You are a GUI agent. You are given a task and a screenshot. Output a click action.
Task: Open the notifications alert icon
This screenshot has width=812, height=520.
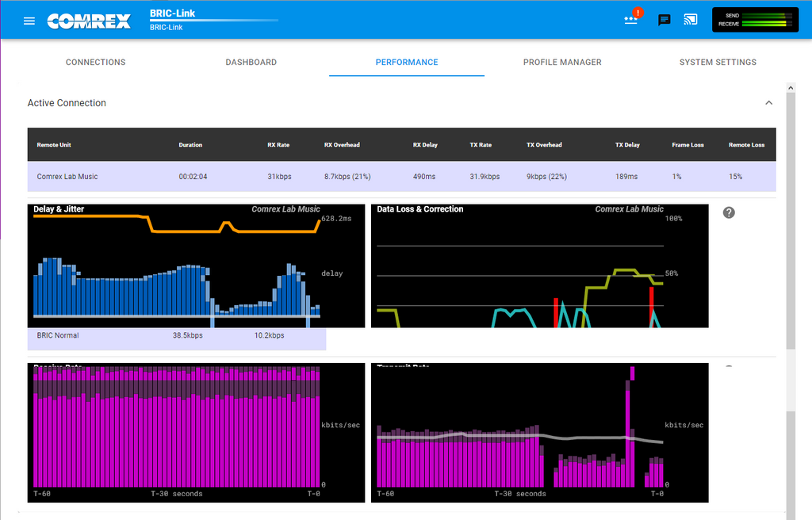[x=631, y=19]
